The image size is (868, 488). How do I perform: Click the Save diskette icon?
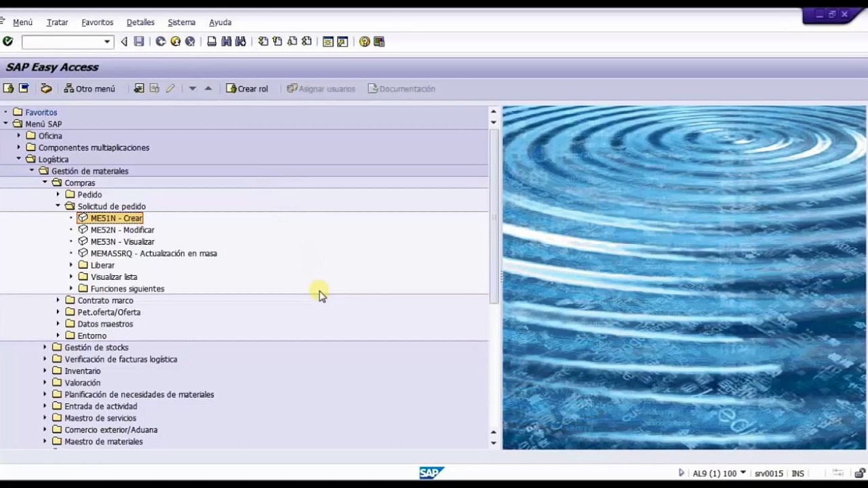[139, 41]
